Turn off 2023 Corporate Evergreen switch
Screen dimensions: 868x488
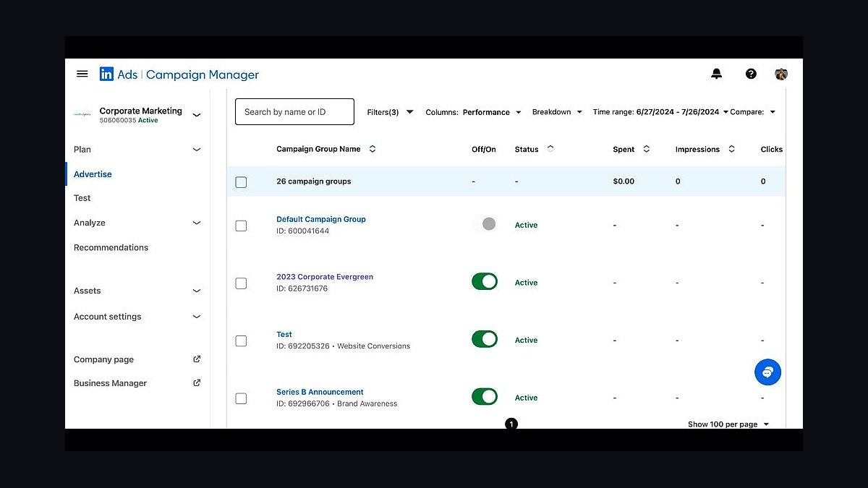pyautogui.click(x=485, y=281)
